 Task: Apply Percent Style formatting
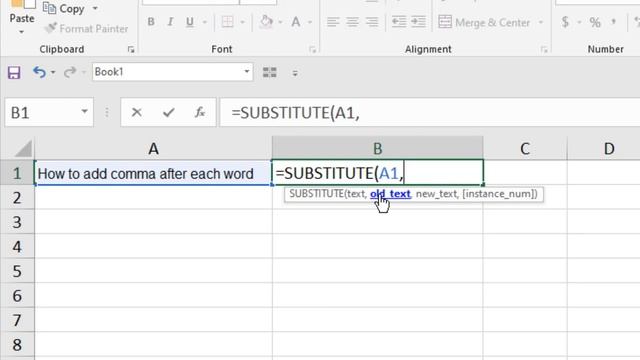(595, 22)
